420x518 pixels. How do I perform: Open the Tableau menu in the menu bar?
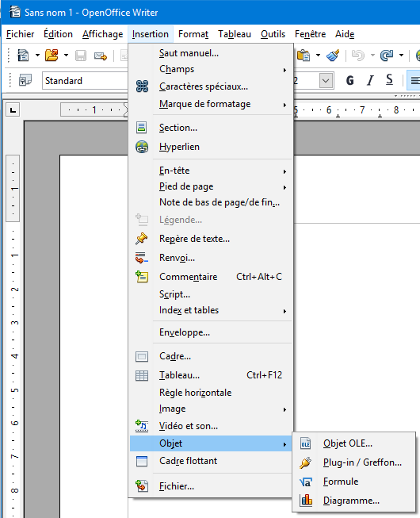point(235,34)
